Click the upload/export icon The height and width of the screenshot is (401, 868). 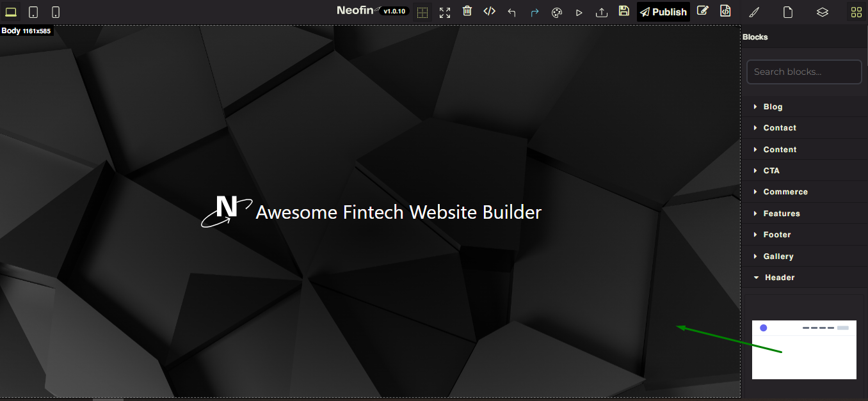(602, 12)
